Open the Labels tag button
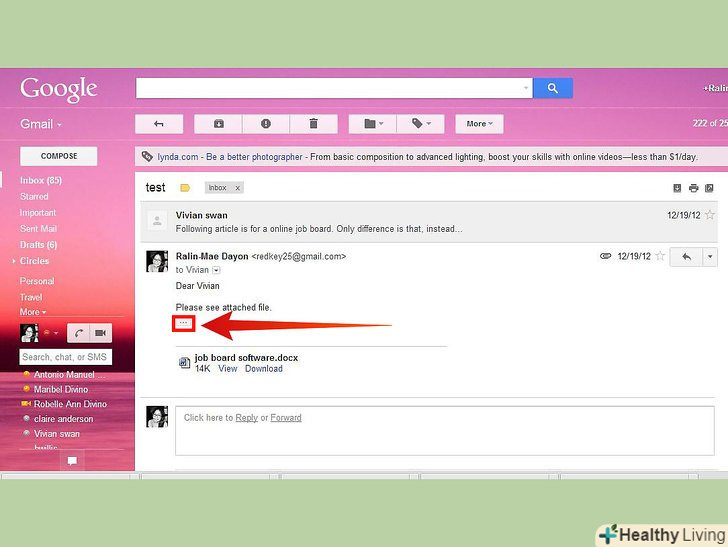 click(x=421, y=124)
